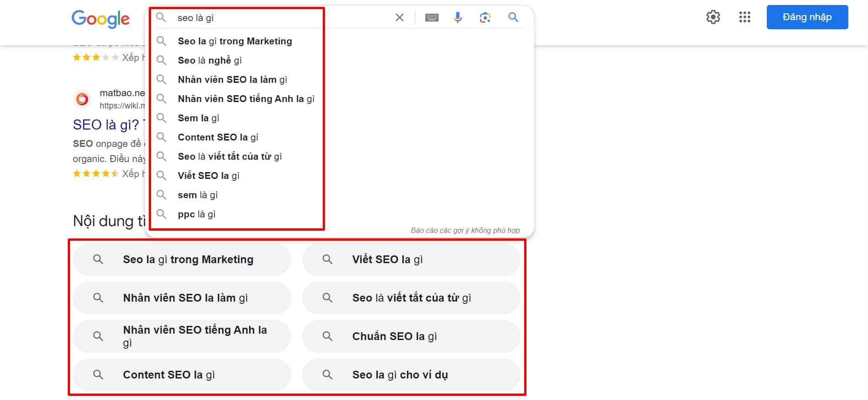Choose the 'Seo là nghề gì' suggestion
The width and height of the screenshot is (868, 400).
[x=339, y=60]
